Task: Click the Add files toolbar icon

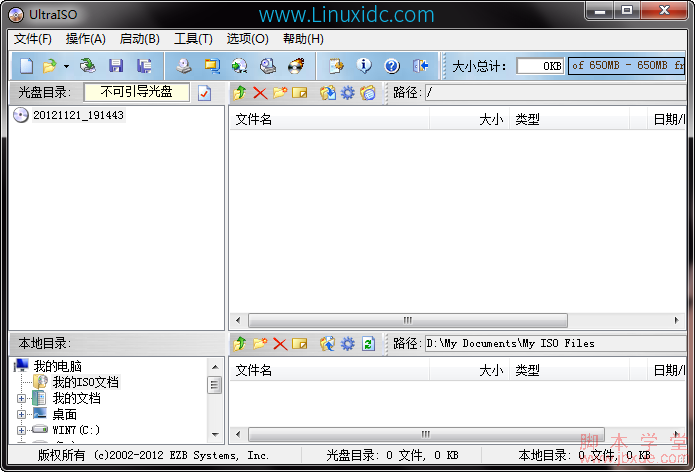Action: [x=336, y=66]
